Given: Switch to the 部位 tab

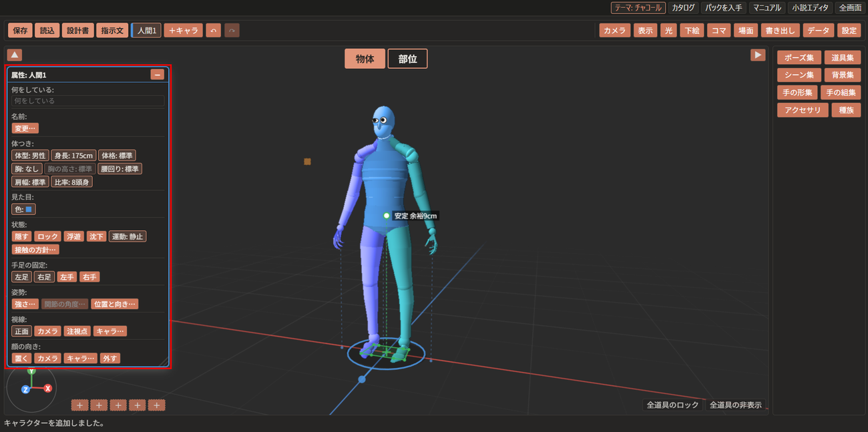Looking at the screenshot, I should pos(407,59).
